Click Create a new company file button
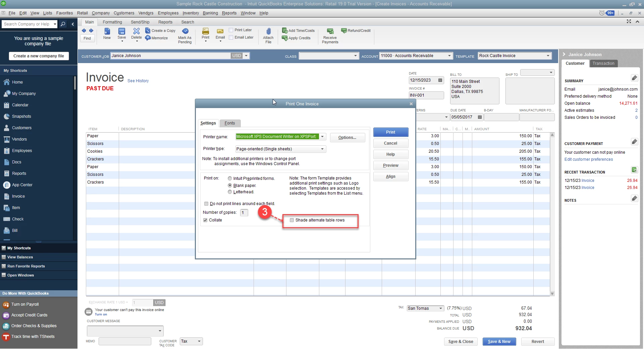The image size is (644, 349). (39, 56)
